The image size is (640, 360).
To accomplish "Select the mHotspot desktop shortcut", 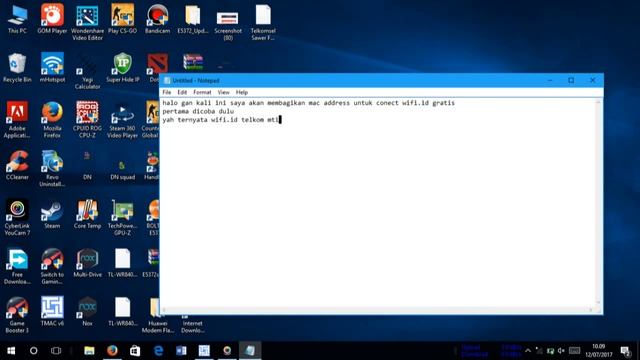I will 52,68.
